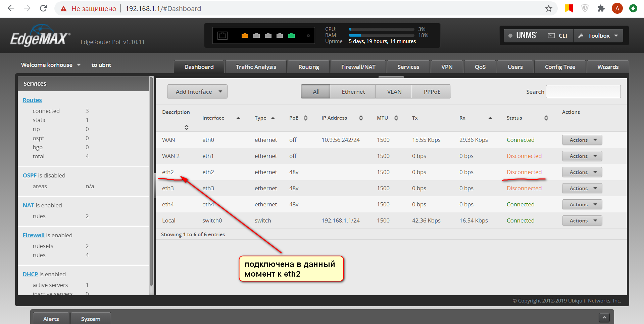This screenshot has width=644, height=324.
Task: Open Actions menu for WAN 2 eth1
Action: point(582,156)
